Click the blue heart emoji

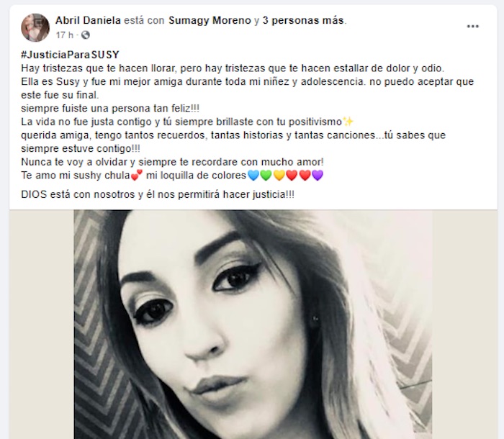tap(253, 176)
